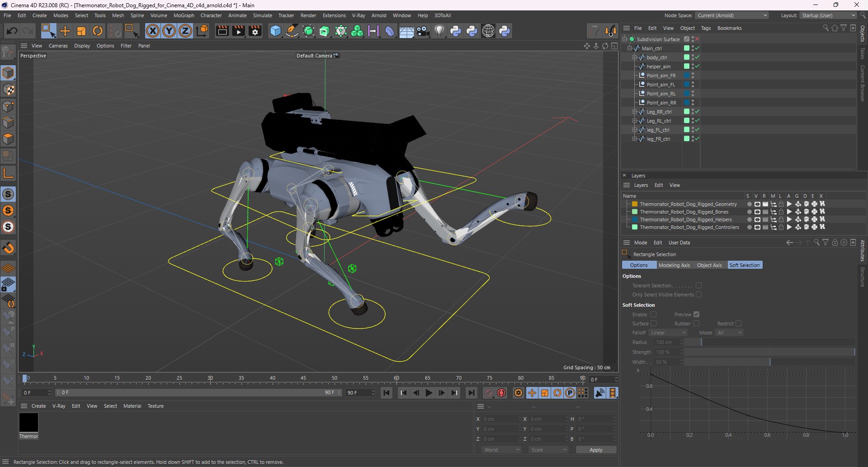
Task: Click the Floor grid icon
Action: 406,31
